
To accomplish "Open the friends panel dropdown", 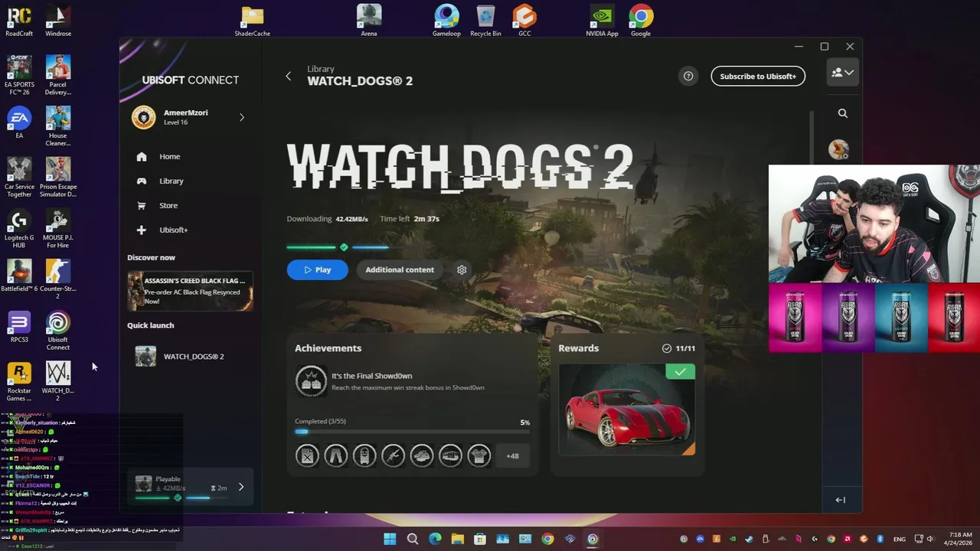I will coord(842,73).
